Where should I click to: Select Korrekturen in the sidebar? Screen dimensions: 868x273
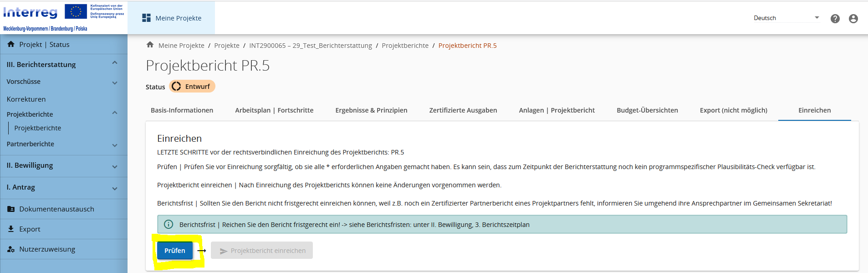tap(26, 99)
